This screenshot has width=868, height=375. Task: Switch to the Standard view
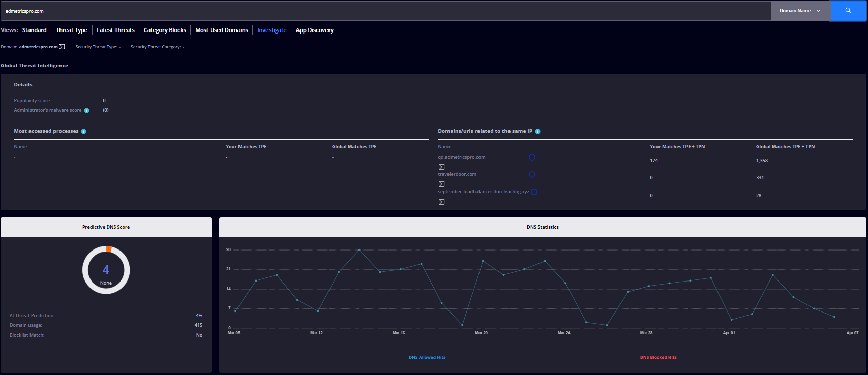pyautogui.click(x=35, y=30)
